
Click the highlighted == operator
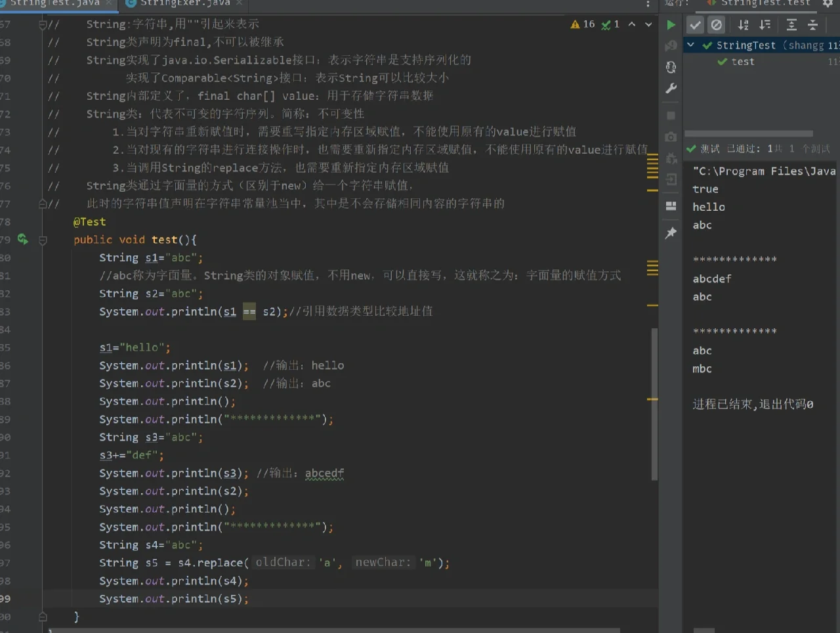(249, 311)
